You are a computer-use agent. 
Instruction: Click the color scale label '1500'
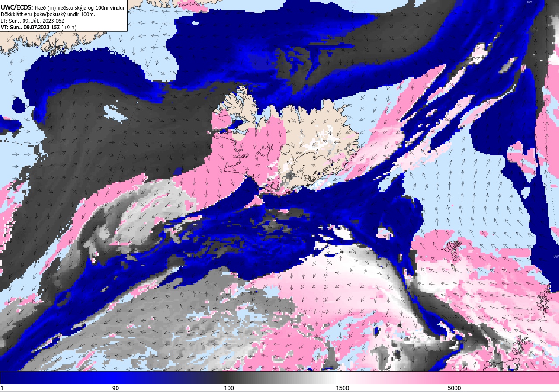[x=342, y=388]
